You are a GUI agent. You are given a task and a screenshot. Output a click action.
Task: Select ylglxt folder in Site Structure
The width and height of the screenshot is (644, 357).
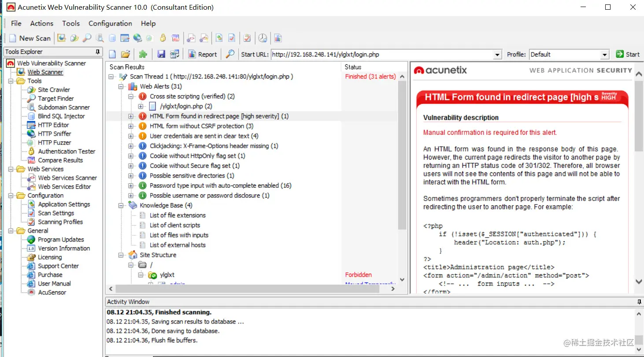[x=167, y=275]
